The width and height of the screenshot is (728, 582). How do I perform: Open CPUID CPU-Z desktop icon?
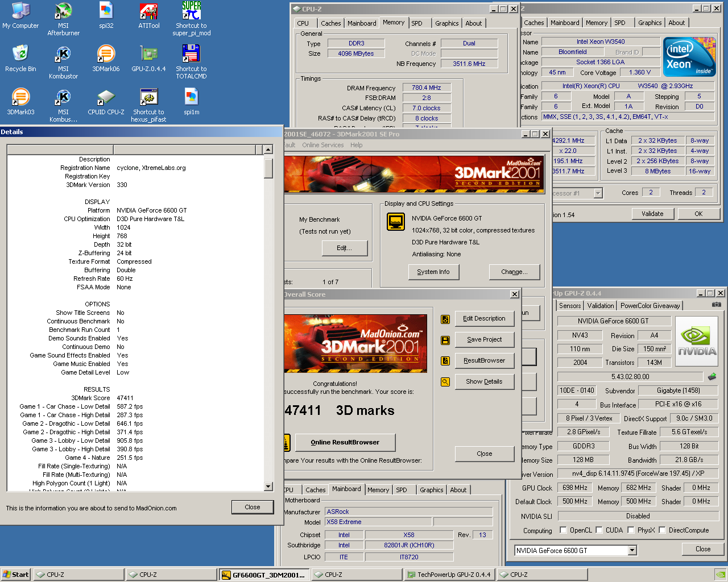(x=106, y=102)
